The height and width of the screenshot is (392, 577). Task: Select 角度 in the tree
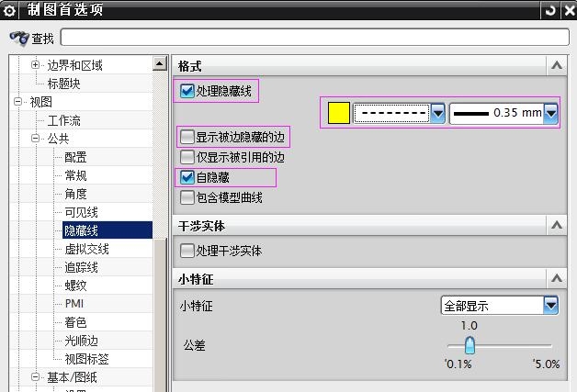pos(75,194)
